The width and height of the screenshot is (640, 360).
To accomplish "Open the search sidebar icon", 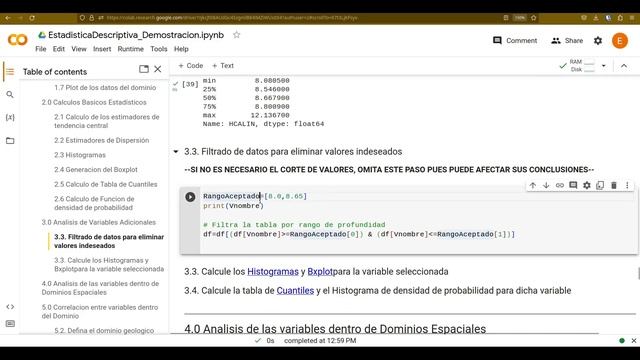I will click(10, 95).
